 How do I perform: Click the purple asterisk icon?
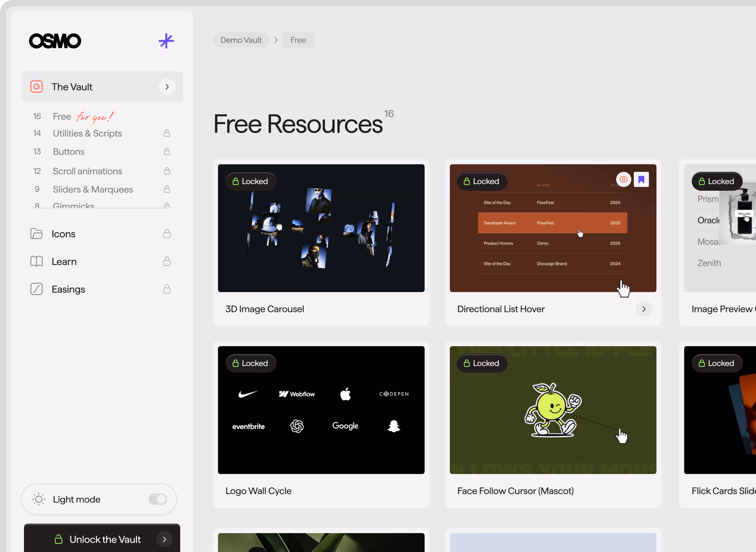[x=166, y=41]
